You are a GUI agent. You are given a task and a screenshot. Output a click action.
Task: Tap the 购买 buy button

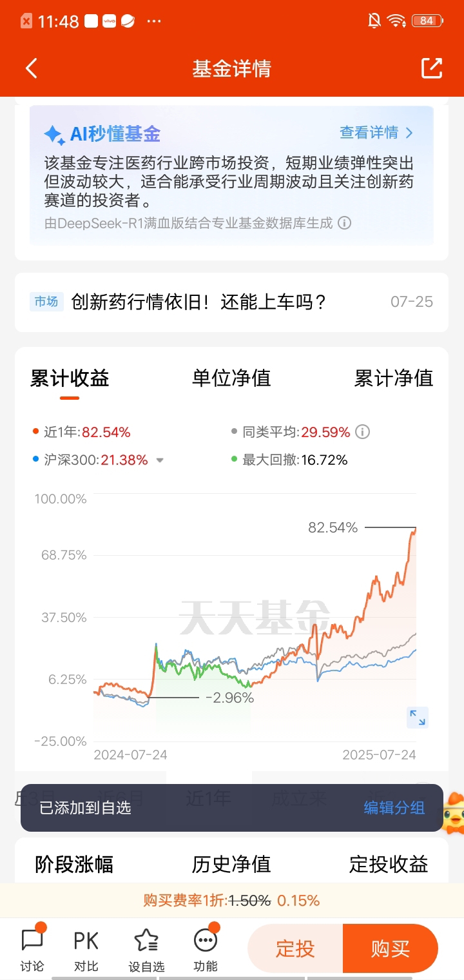coord(391,948)
